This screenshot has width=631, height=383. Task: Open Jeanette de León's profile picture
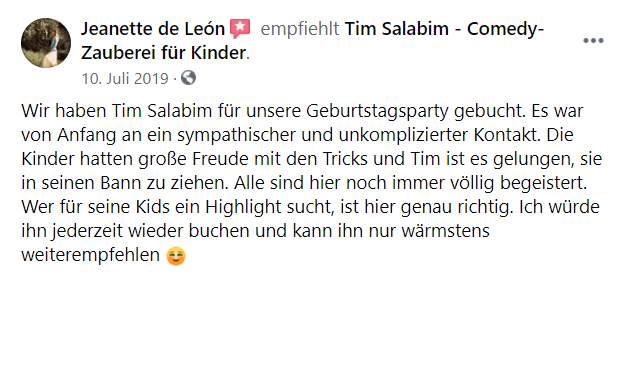click(x=46, y=43)
